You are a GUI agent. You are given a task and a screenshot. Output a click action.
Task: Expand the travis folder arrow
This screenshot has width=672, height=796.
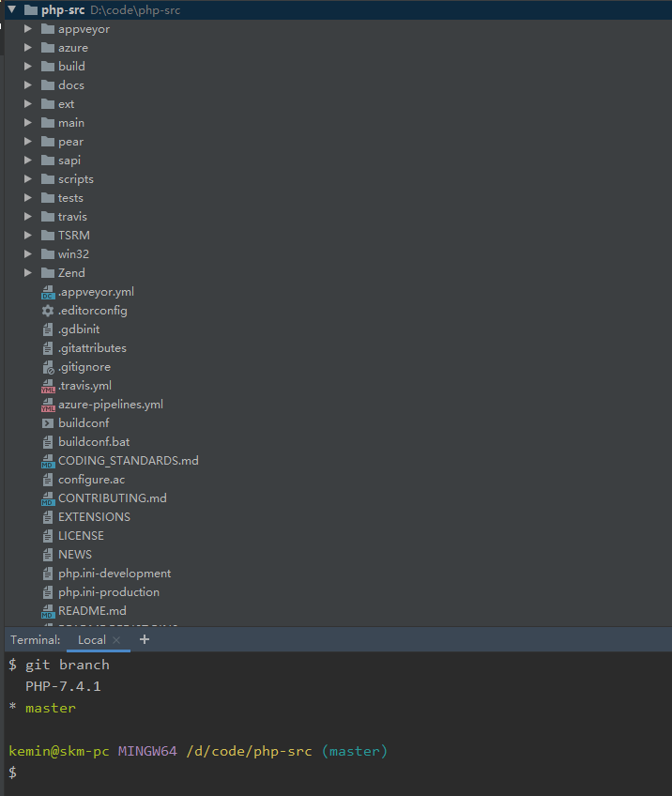tap(28, 217)
